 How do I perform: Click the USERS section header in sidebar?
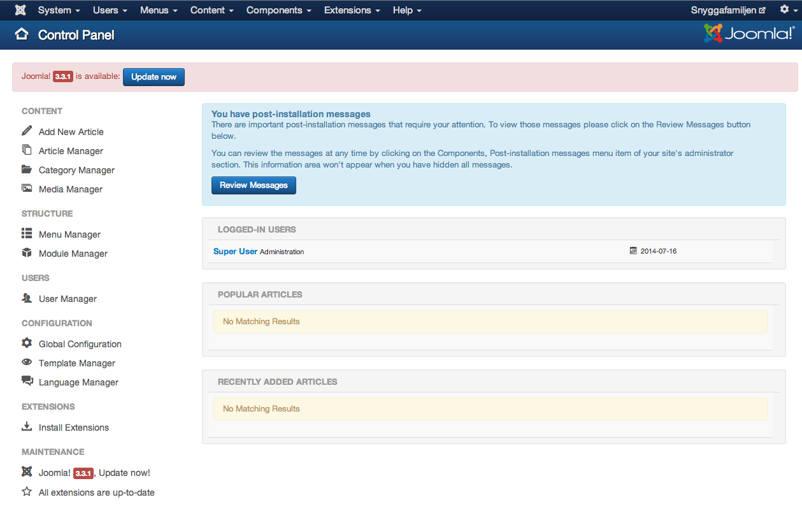[36, 278]
